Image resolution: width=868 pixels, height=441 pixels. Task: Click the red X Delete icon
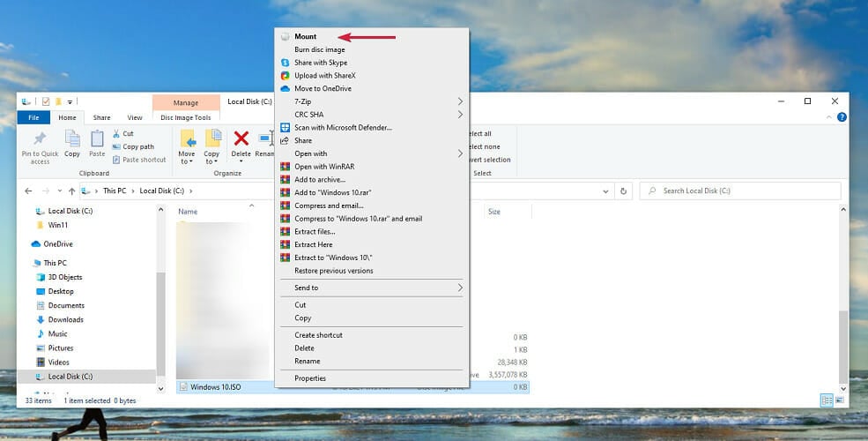[x=241, y=138]
